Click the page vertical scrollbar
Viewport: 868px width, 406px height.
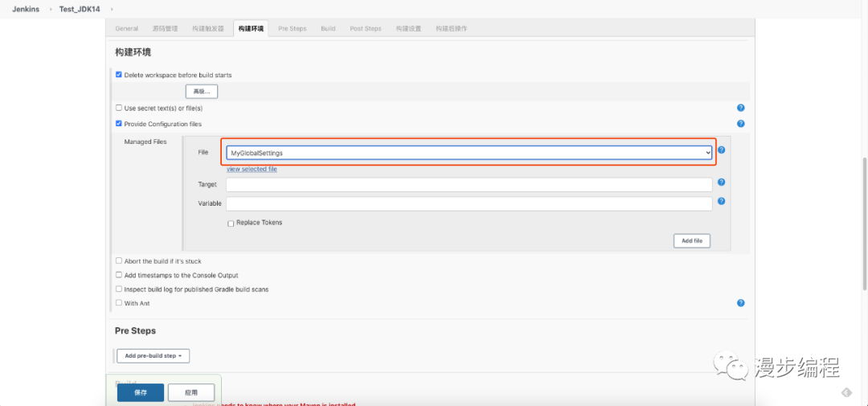click(x=865, y=224)
